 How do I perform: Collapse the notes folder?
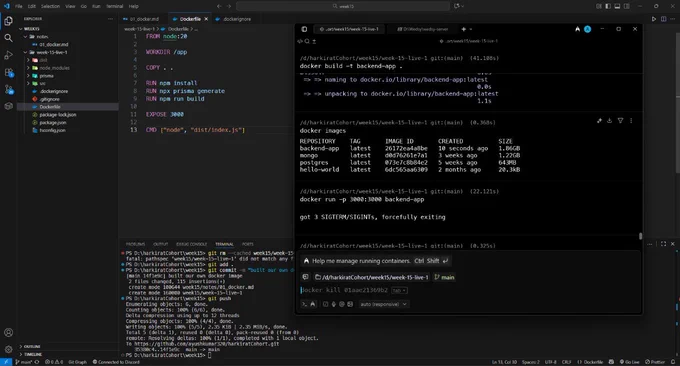tap(42, 36)
